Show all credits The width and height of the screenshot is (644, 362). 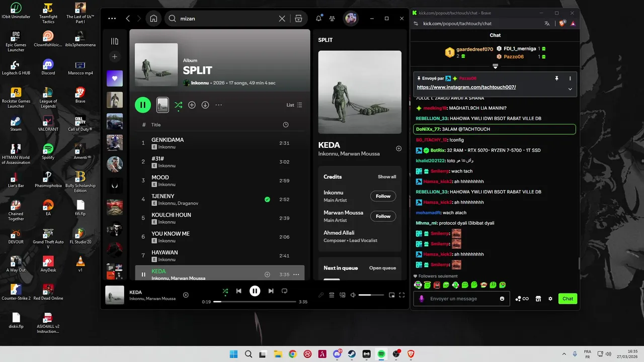[x=387, y=177]
